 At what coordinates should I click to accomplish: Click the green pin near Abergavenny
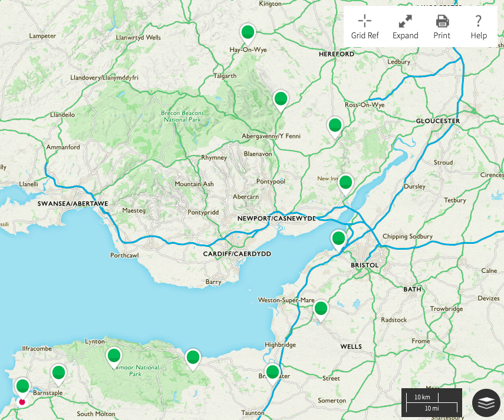pos(281,99)
